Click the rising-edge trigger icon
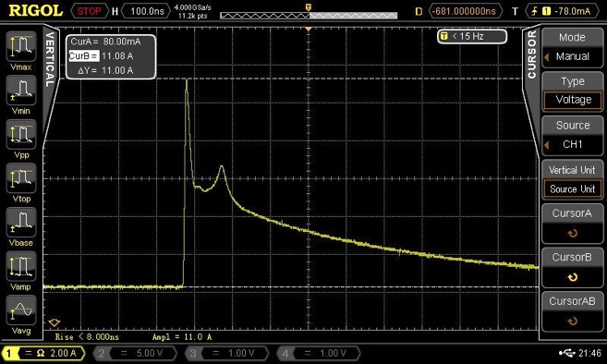Viewport: 607px width, 364px height. 535,11
